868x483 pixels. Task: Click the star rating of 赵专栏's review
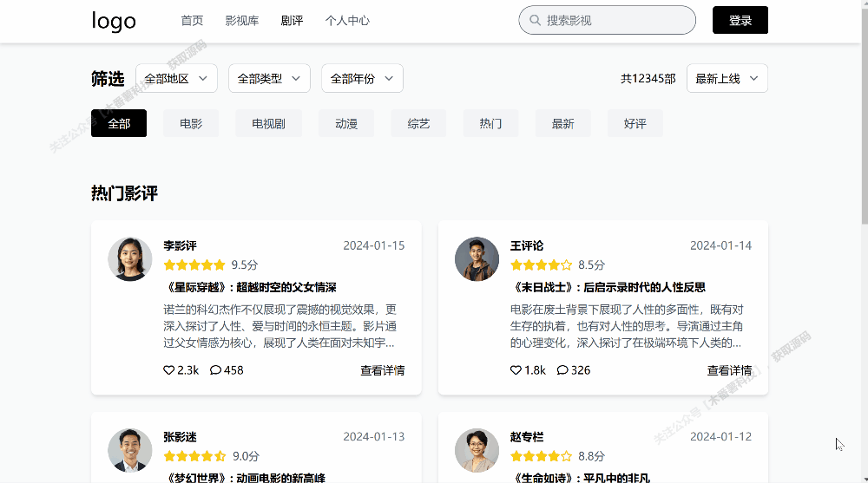[542, 456]
